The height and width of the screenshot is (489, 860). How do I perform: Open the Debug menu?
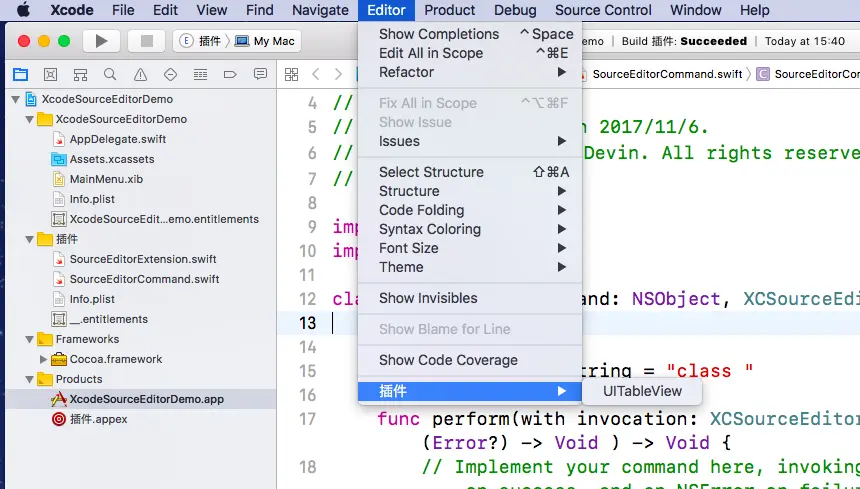[x=515, y=10]
